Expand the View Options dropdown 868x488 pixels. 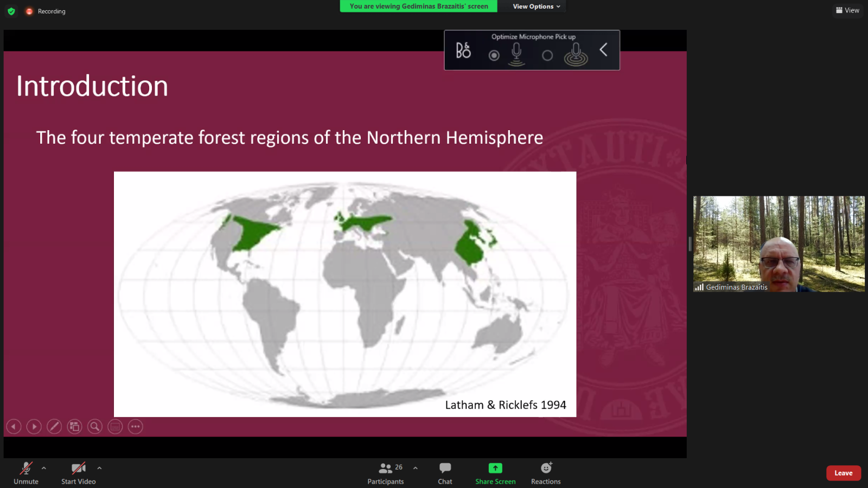point(536,7)
